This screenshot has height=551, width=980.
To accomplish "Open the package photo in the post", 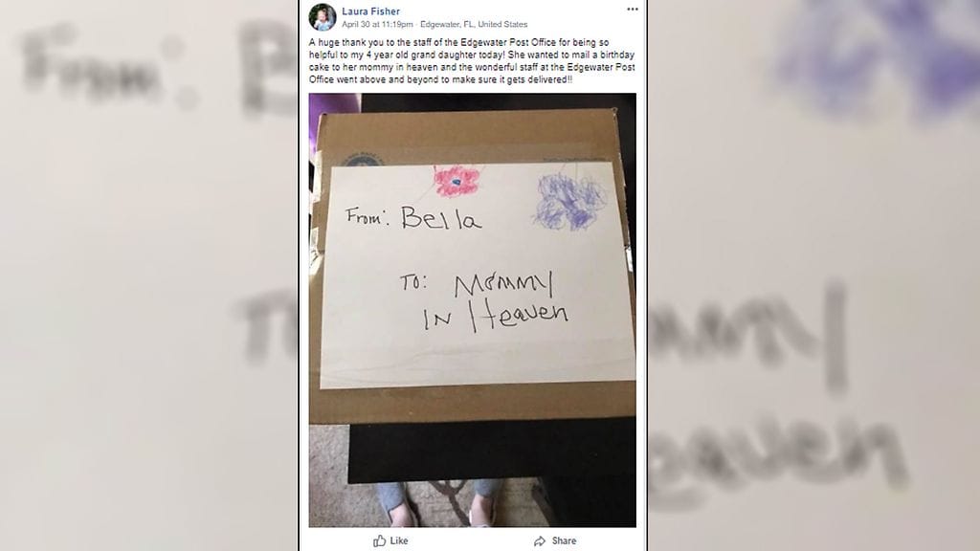I will pos(473,311).
